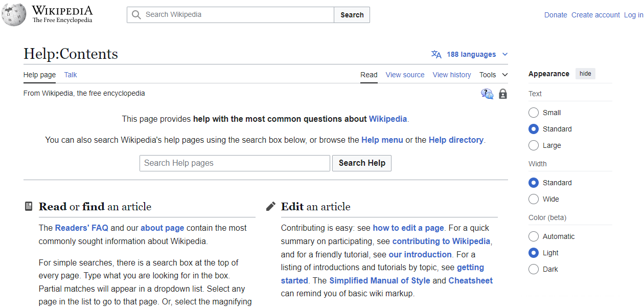
Task: Select the Large text size option
Action: [x=533, y=145]
